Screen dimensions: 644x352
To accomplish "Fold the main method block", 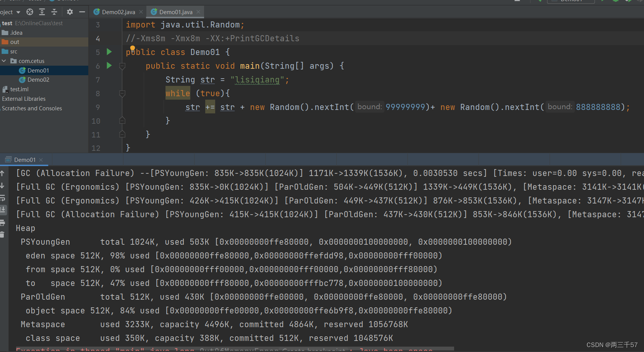I will (122, 66).
